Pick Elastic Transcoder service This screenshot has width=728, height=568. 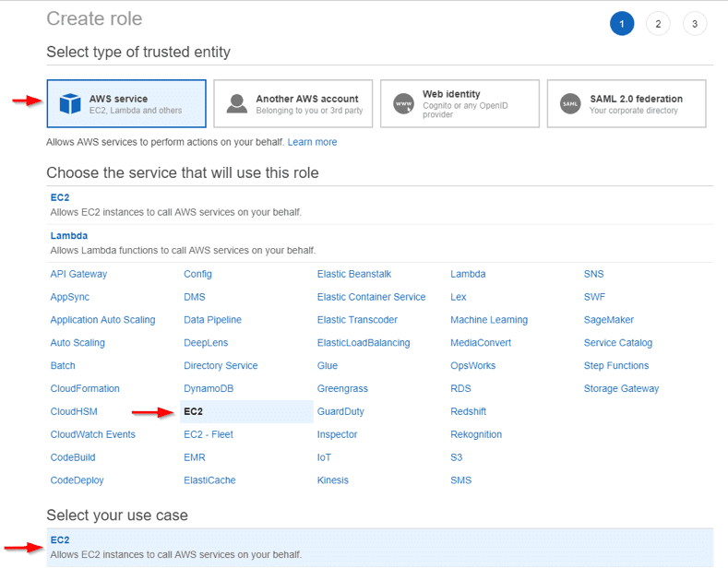357,320
